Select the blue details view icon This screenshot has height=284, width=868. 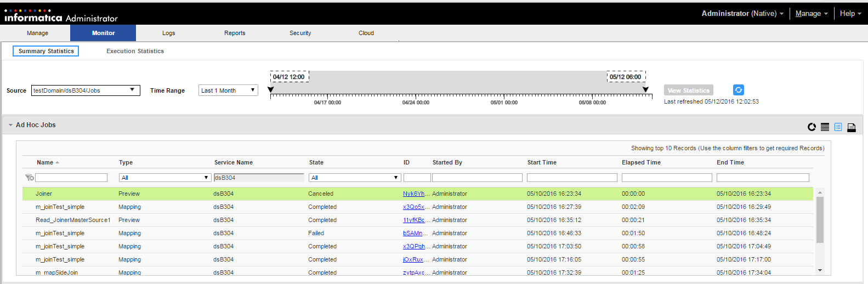pos(838,127)
